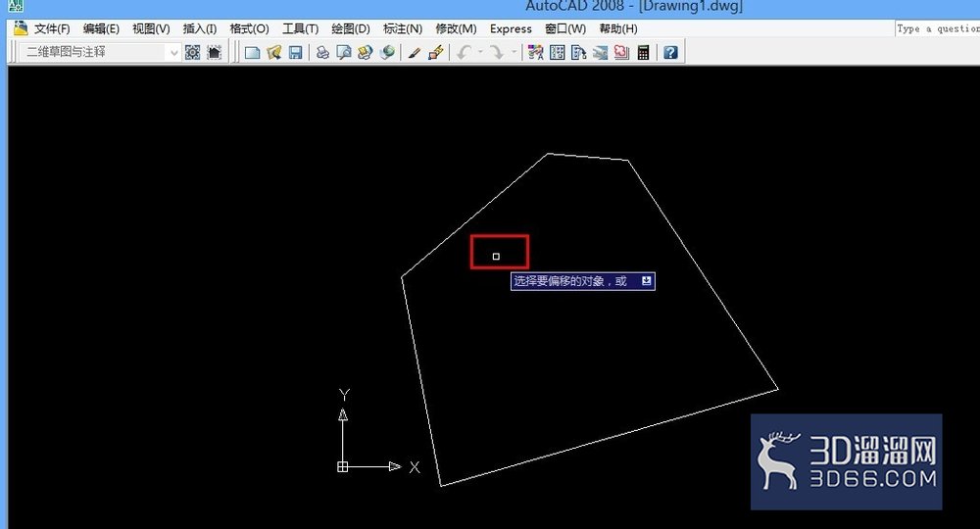The height and width of the screenshot is (529, 980).
Task: Click the drawing document icon beside 文件(F)
Action: tap(21, 28)
